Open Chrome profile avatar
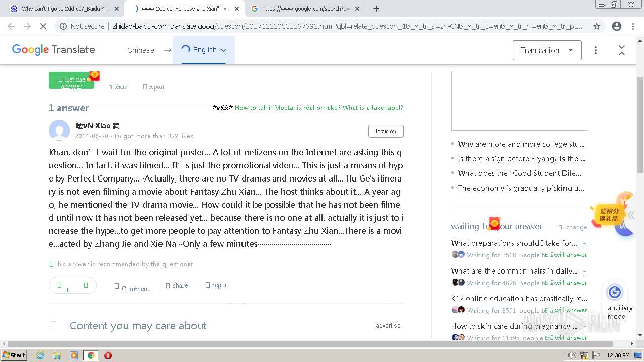 pyautogui.click(x=617, y=26)
